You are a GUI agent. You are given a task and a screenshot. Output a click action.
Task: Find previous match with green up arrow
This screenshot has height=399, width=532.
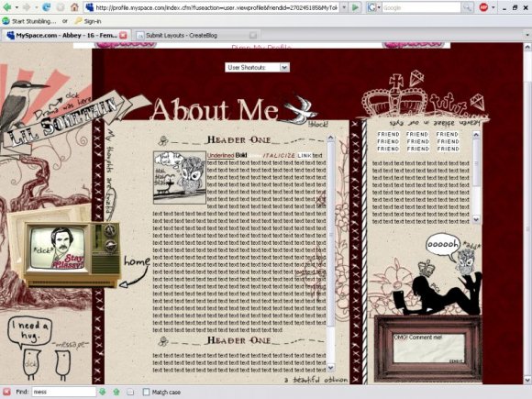pyautogui.click(x=116, y=392)
